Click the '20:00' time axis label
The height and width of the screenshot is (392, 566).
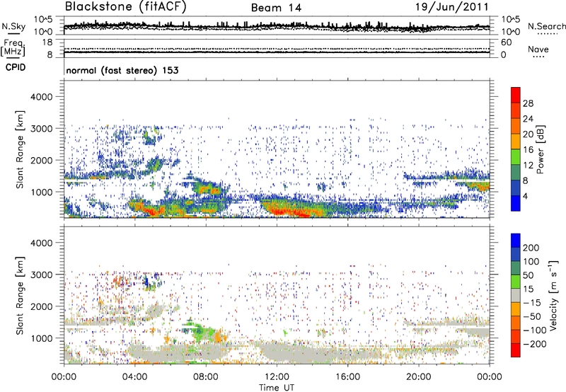[x=418, y=377]
